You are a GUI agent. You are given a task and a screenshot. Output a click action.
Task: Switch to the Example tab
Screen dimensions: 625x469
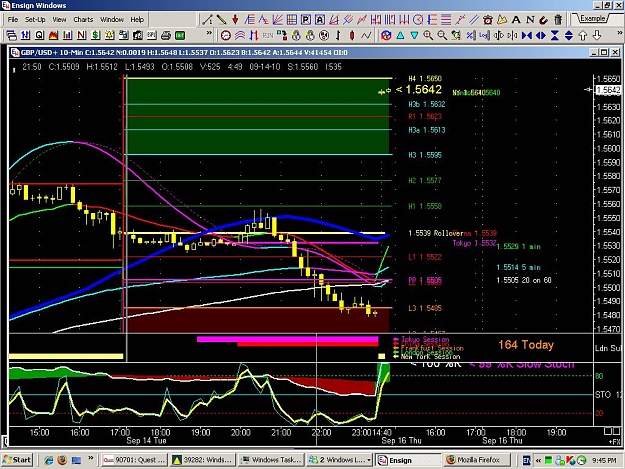pos(591,18)
